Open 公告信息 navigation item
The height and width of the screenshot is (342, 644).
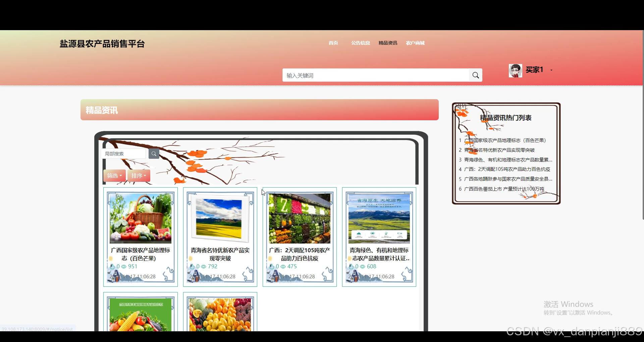[x=361, y=43]
